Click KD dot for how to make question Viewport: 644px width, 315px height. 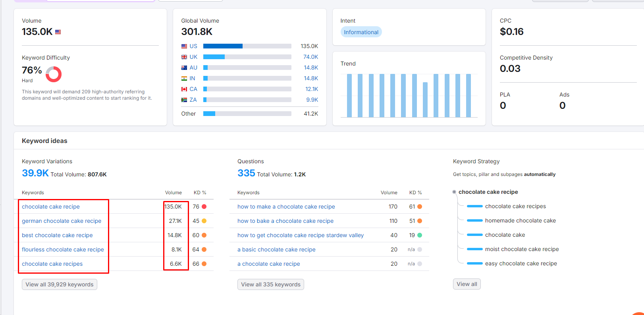point(420,207)
